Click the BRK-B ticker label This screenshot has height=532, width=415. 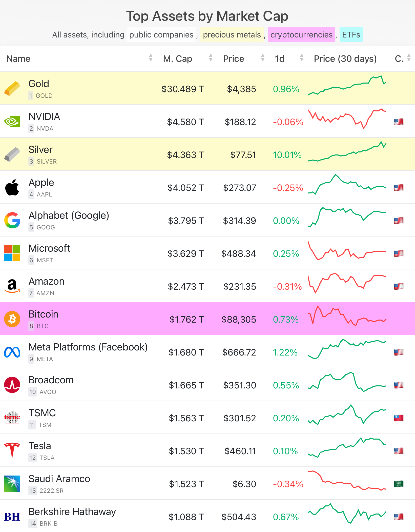(x=49, y=523)
